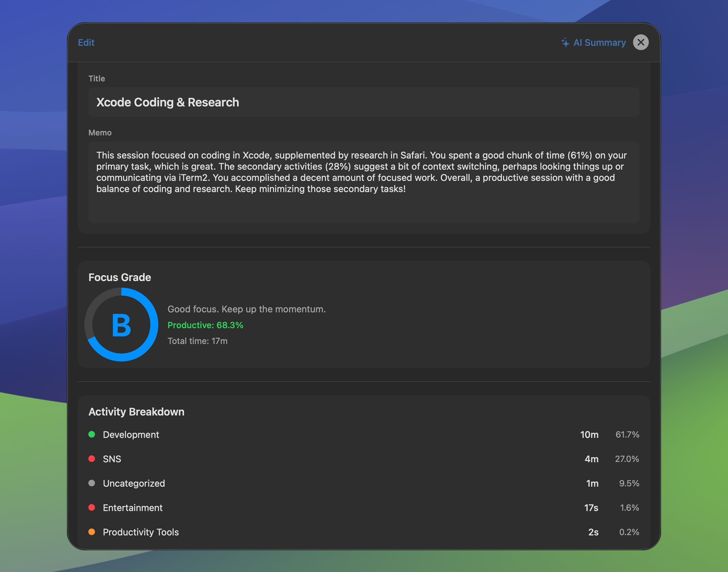Expand the Focus Grade section

pyautogui.click(x=120, y=277)
